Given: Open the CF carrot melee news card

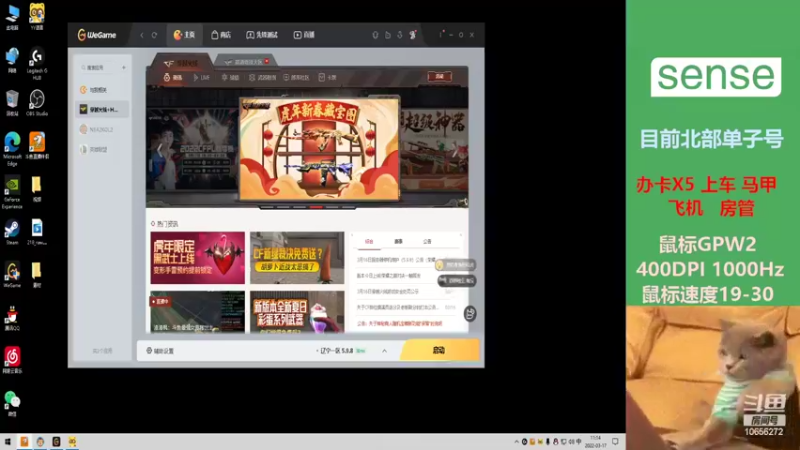Looking at the screenshot, I should [x=297, y=258].
